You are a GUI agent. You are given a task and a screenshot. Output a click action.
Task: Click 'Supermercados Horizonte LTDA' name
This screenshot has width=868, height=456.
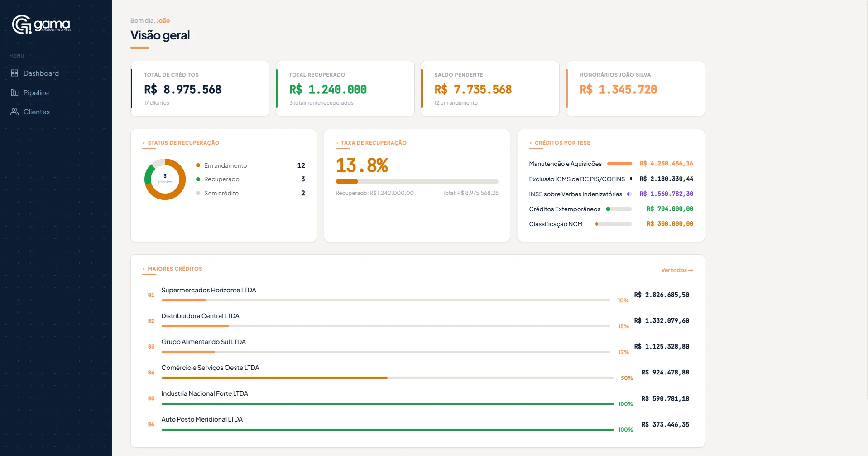click(x=209, y=290)
